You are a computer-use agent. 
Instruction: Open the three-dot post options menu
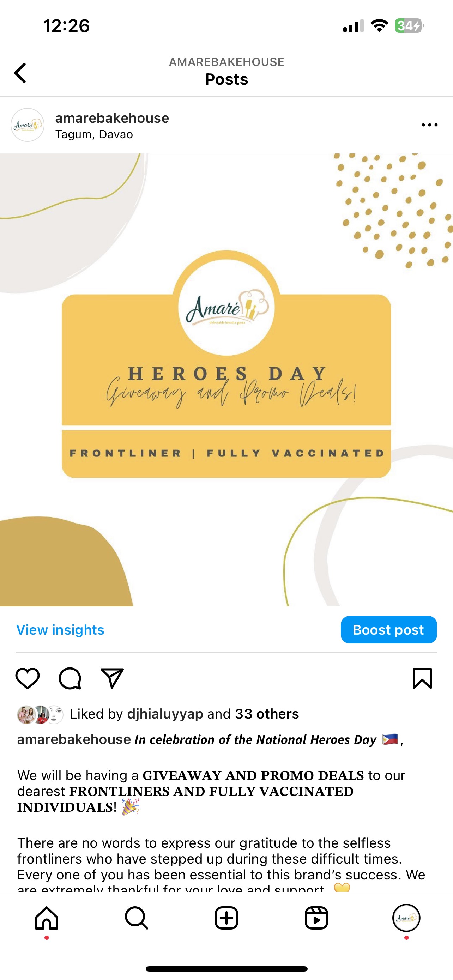(429, 125)
